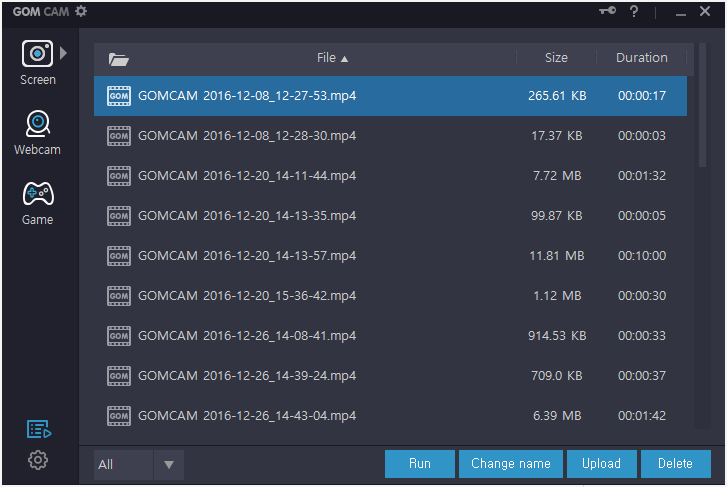Click the help question mark icon
The height and width of the screenshot is (487, 727).
(634, 11)
